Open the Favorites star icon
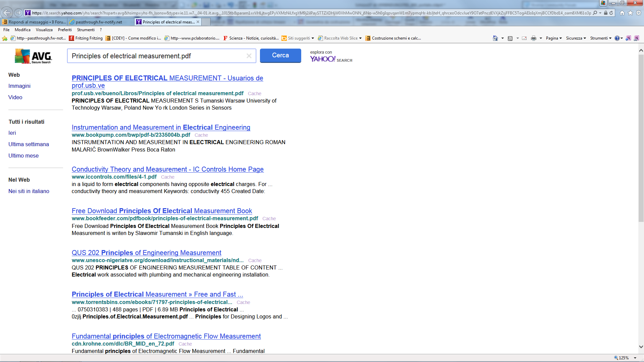 click(630, 13)
